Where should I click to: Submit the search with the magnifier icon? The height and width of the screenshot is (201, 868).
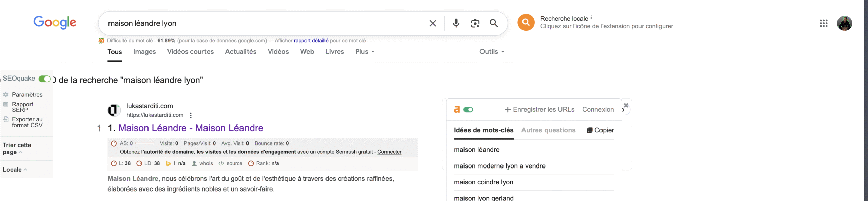[494, 23]
